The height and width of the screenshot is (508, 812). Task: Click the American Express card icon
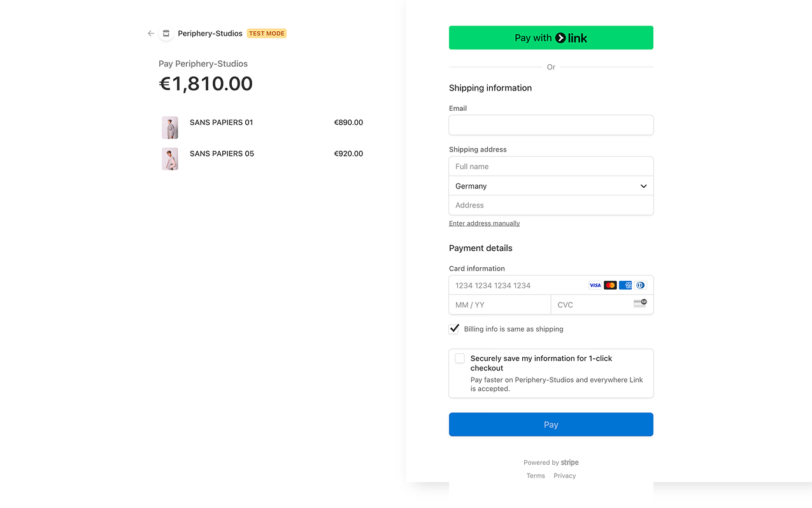tap(625, 285)
